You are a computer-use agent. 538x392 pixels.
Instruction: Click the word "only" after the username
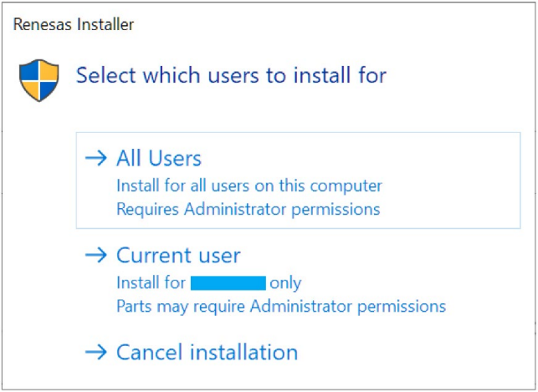point(285,283)
